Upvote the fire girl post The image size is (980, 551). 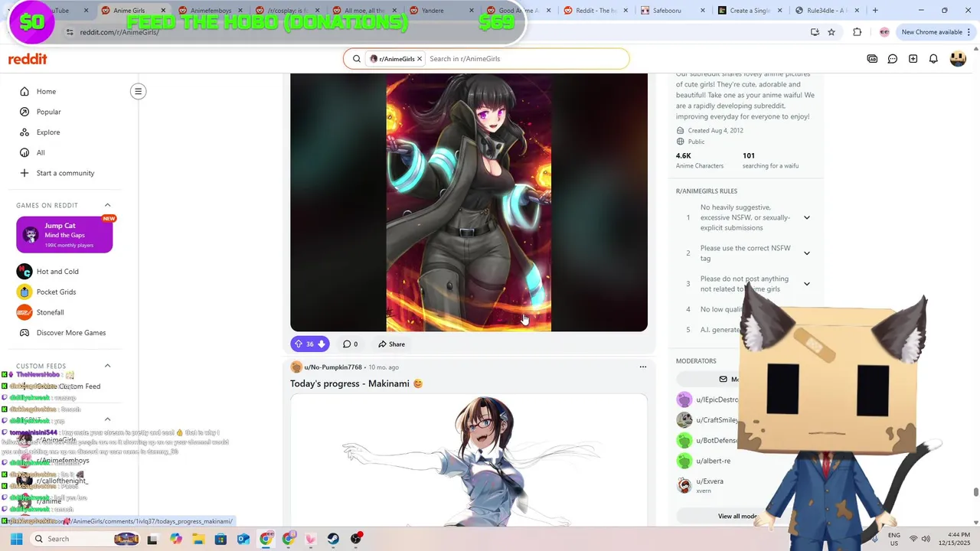pyautogui.click(x=299, y=344)
